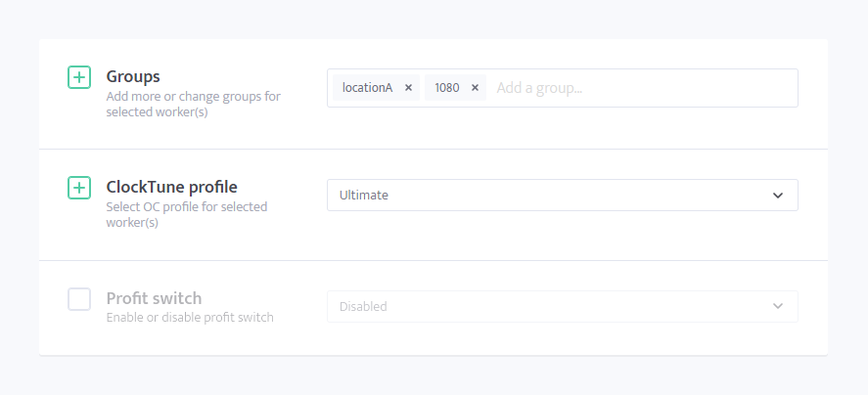Click the Groups heading
868x395 pixels.
(x=133, y=76)
